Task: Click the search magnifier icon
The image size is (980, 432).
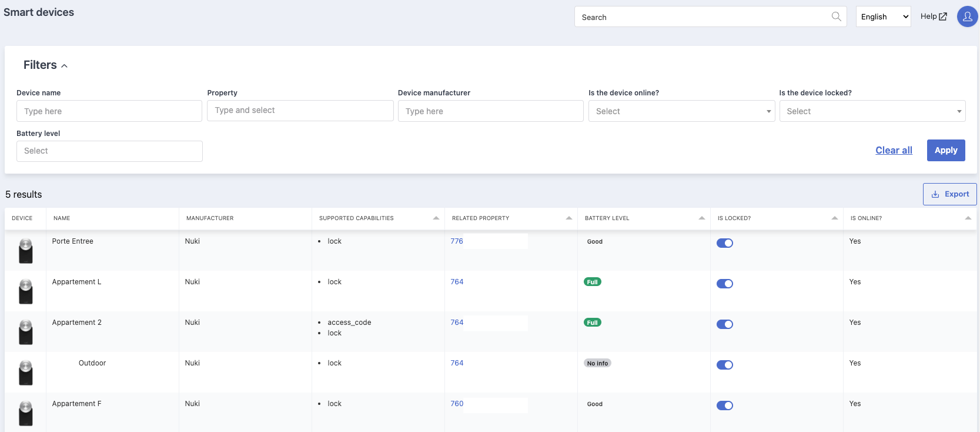Action: click(836, 16)
